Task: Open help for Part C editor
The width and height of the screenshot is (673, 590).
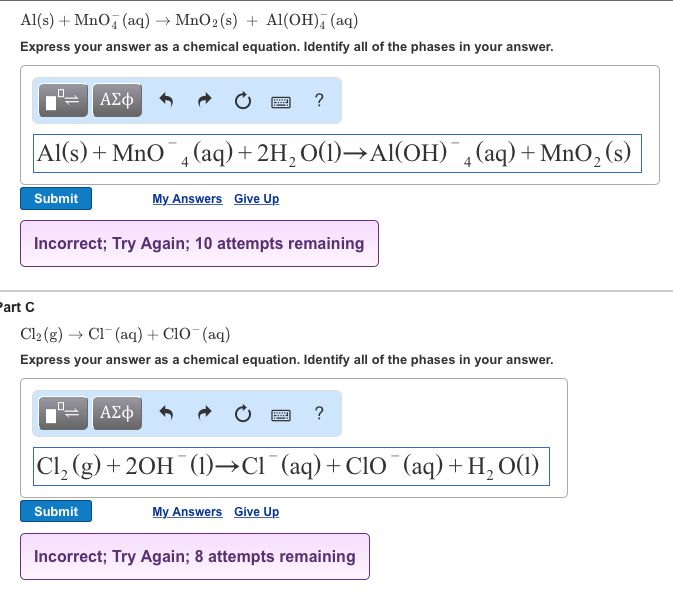Action: pos(319,413)
